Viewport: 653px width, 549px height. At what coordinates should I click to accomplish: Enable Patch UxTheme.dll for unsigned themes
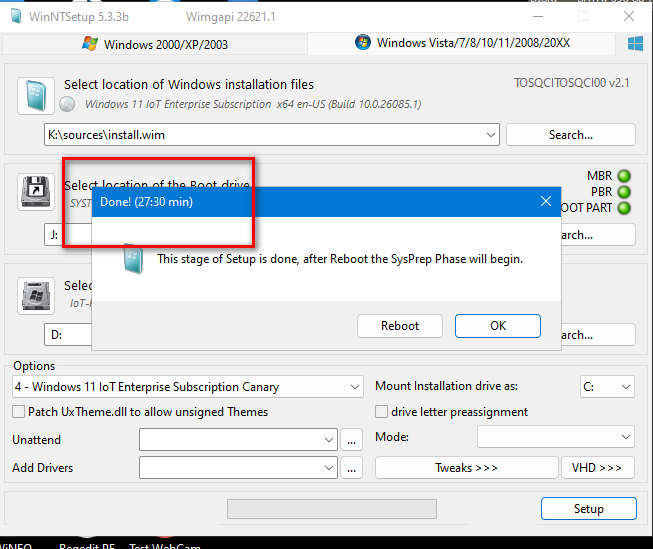tap(18, 412)
